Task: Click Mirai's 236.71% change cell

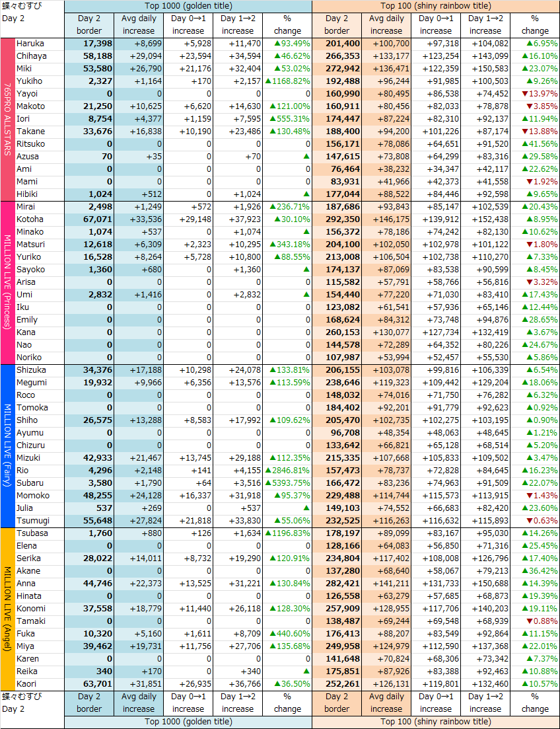Action: tap(287, 207)
